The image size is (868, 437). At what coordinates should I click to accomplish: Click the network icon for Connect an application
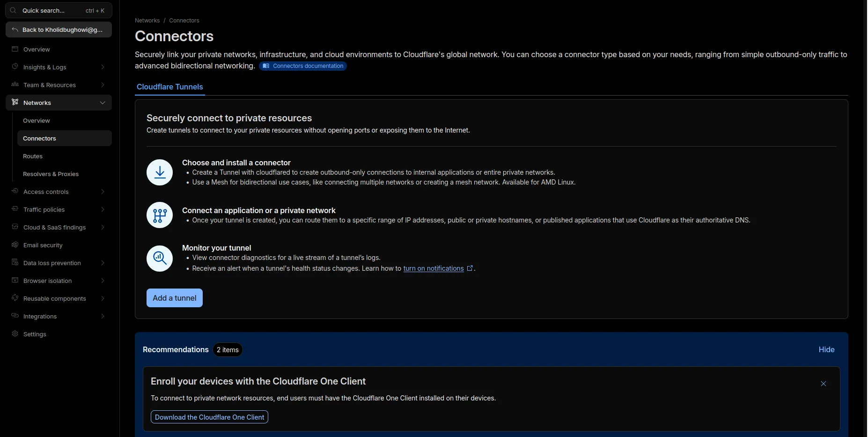160,215
